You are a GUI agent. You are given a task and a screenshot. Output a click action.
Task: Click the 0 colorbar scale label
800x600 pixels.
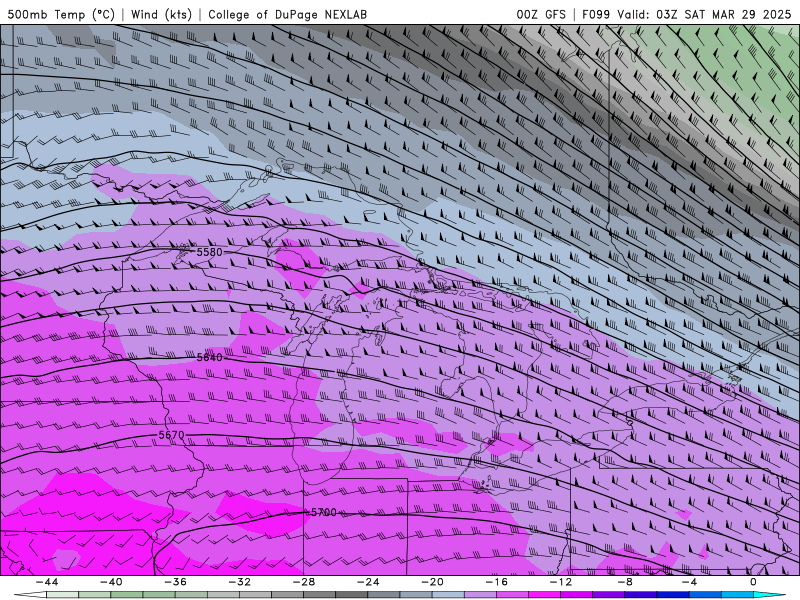tap(753, 582)
